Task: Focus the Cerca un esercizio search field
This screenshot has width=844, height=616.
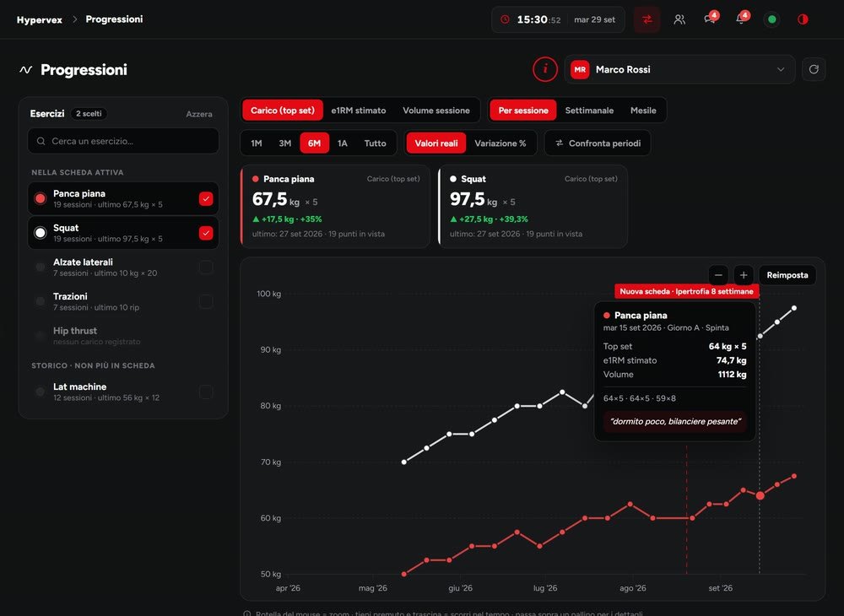Action: pyautogui.click(x=123, y=141)
